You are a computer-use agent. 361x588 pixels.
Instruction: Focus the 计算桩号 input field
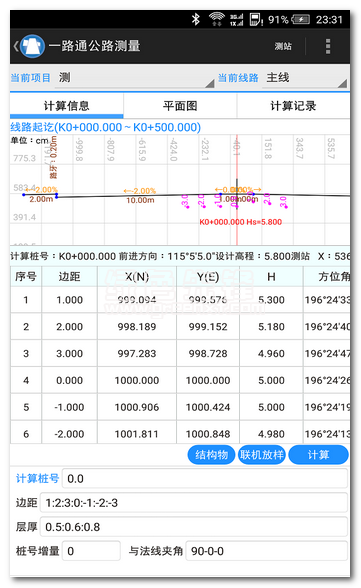point(205,478)
